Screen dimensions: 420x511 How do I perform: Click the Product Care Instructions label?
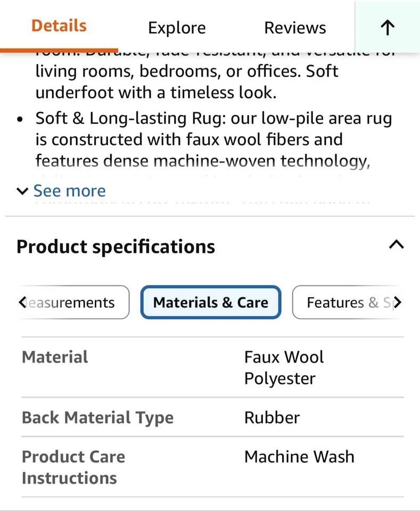pyautogui.click(x=73, y=467)
